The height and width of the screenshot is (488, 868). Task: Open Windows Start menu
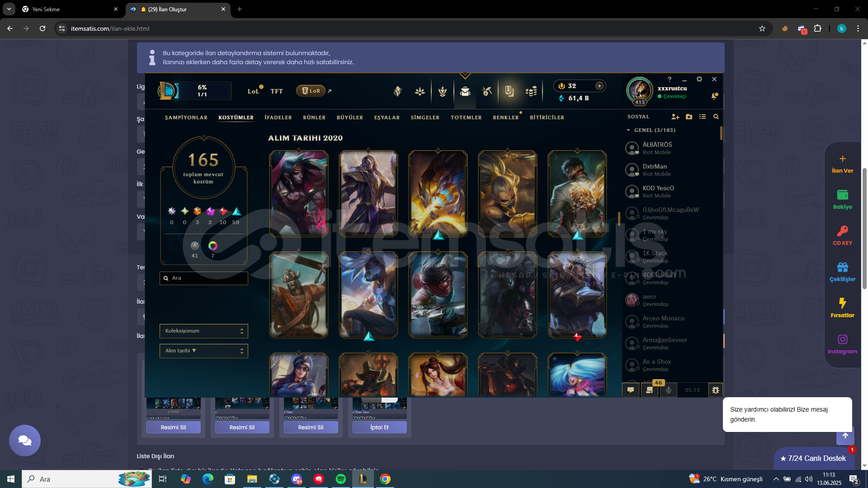pos(11,479)
